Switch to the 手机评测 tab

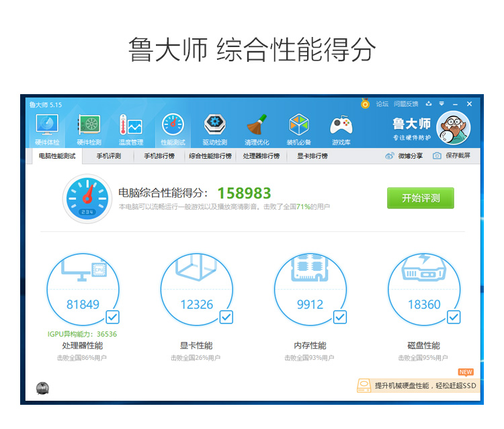109,156
